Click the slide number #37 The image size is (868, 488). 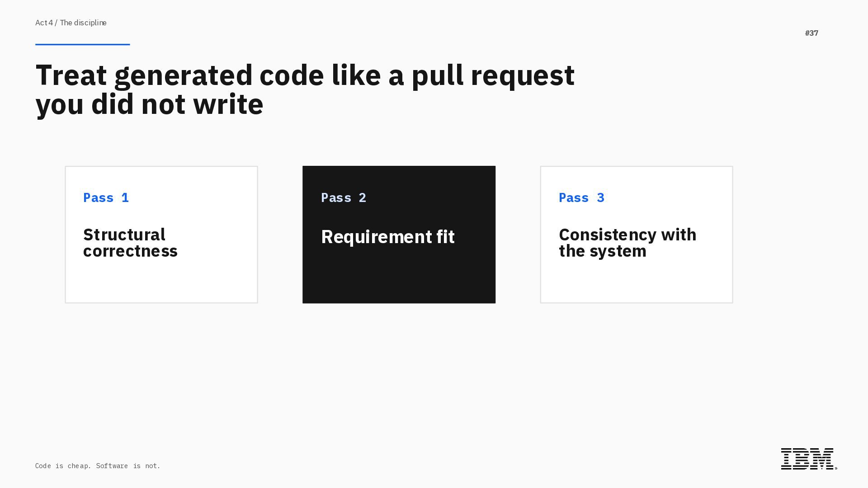click(x=811, y=33)
